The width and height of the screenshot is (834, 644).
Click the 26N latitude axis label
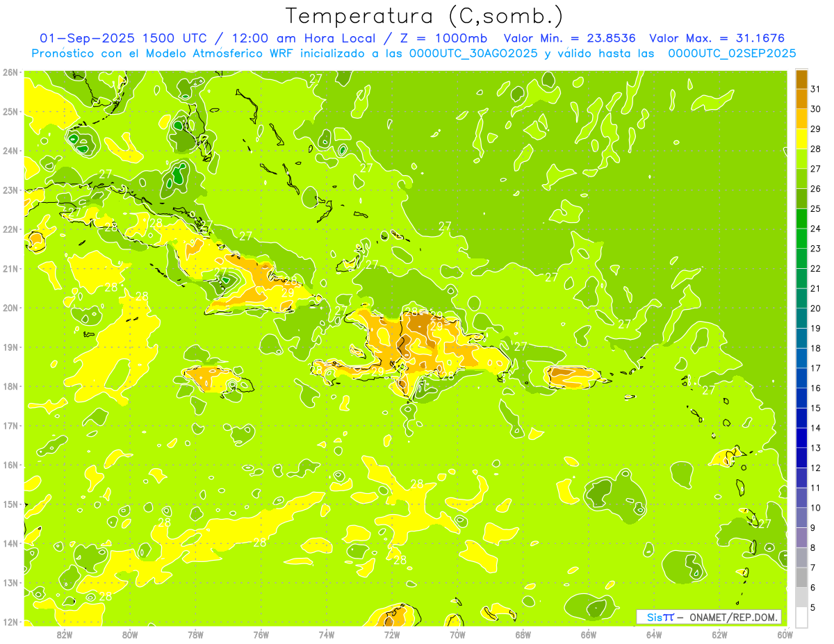click(10, 72)
